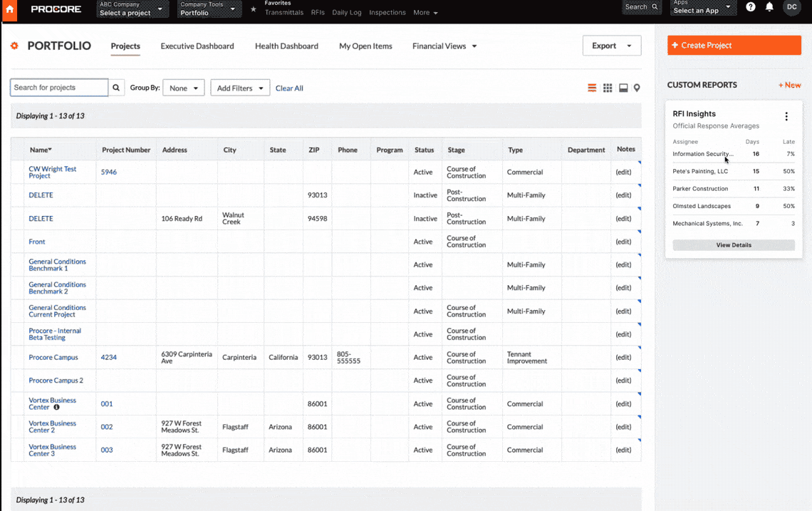Open Vortex Business Center 3 link
The image size is (812, 511).
click(x=52, y=450)
